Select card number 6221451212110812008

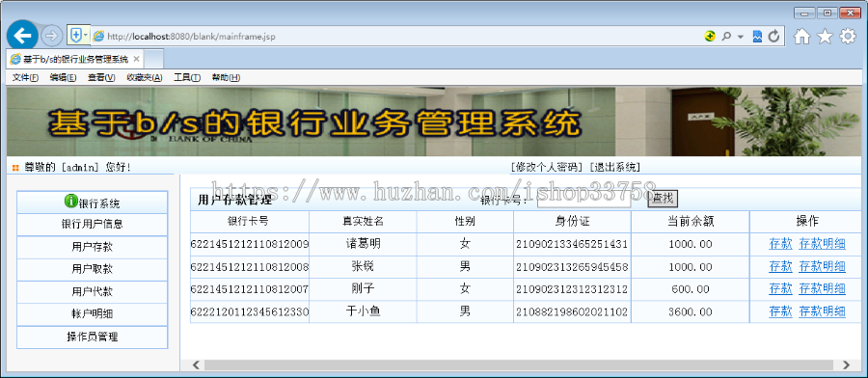tap(250, 267)
